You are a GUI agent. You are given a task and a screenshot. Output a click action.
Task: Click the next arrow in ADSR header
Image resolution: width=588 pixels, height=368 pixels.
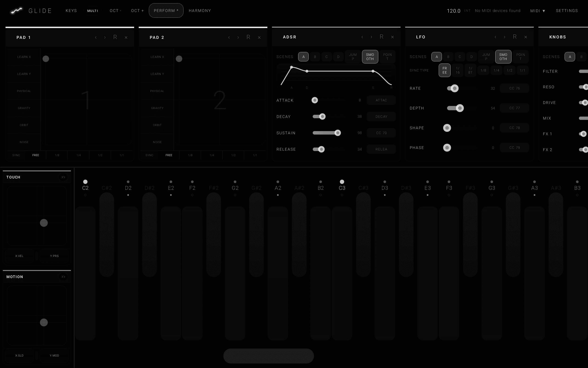371,37
